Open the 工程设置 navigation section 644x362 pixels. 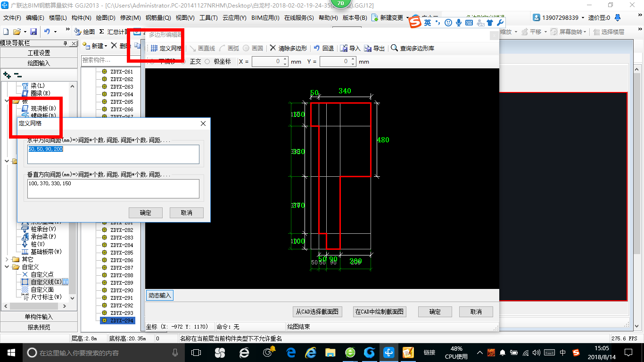coord(39,53)
